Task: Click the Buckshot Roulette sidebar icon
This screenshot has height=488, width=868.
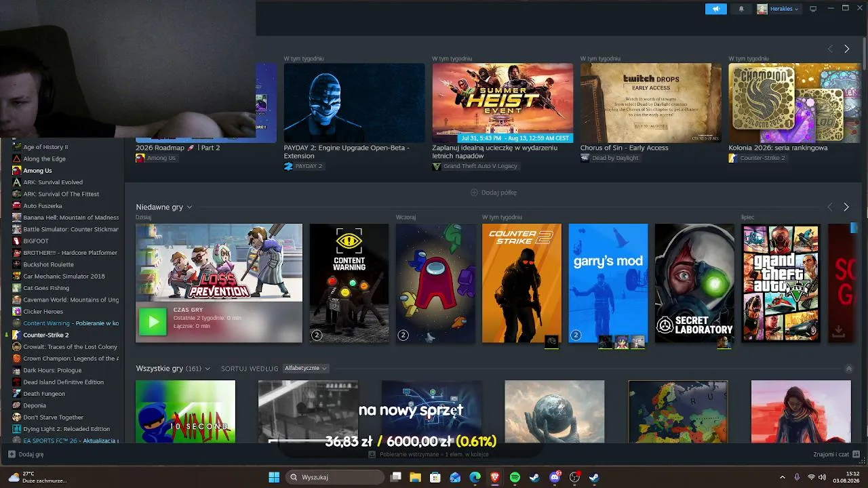Action: coord(17,264)
